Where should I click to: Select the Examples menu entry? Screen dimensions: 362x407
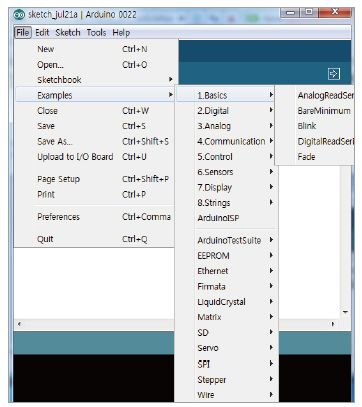tap(95, 95)
